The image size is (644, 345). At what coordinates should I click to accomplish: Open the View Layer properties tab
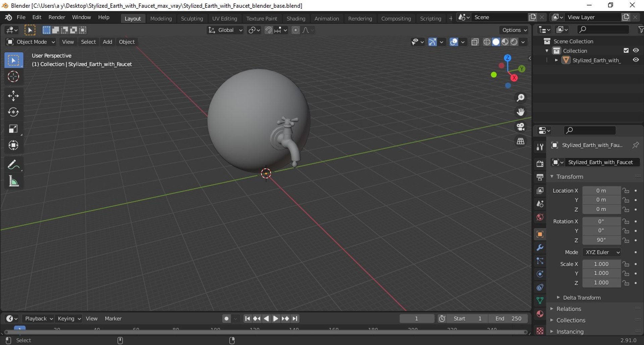[x=540, y=191]
